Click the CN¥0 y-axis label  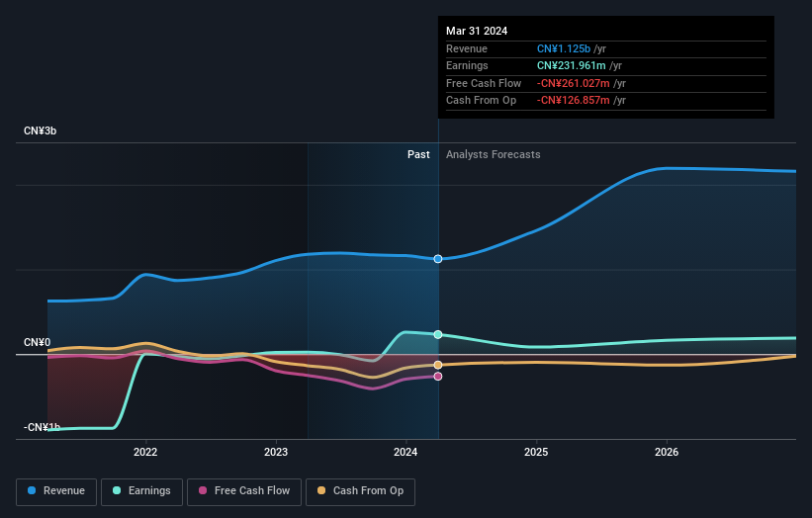[x=38, y=343]
